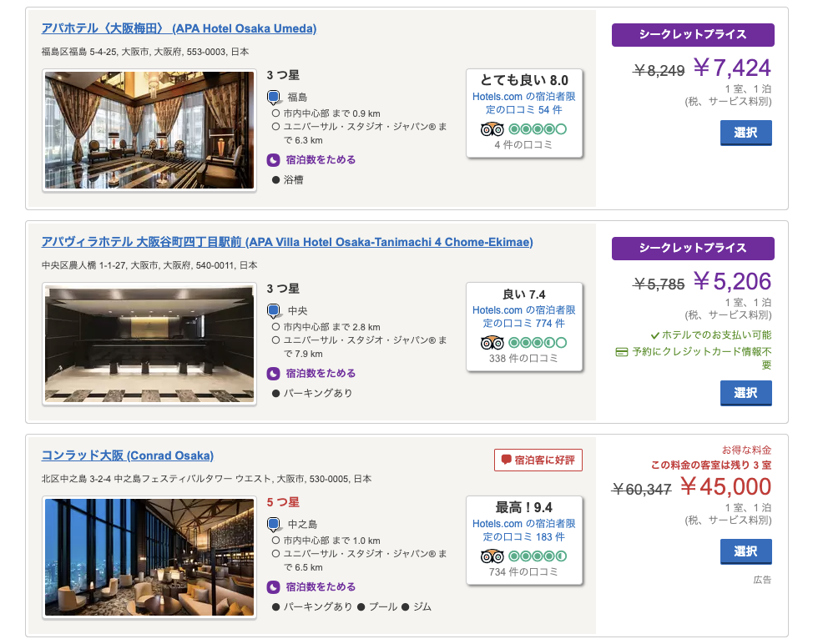The height and width of the screenshot is (644, 813).
Task: Open the Conrad Osaka hotel title link
Action: (128, 455)
